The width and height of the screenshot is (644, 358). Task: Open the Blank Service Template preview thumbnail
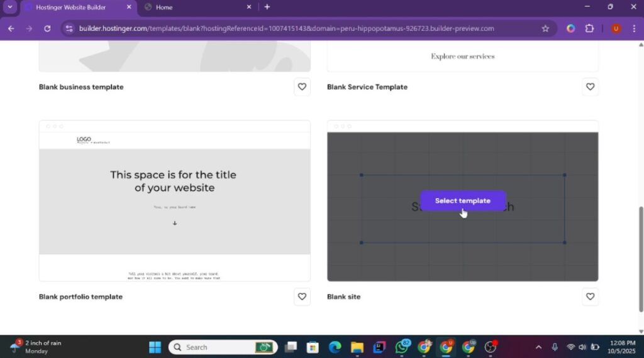462,56
